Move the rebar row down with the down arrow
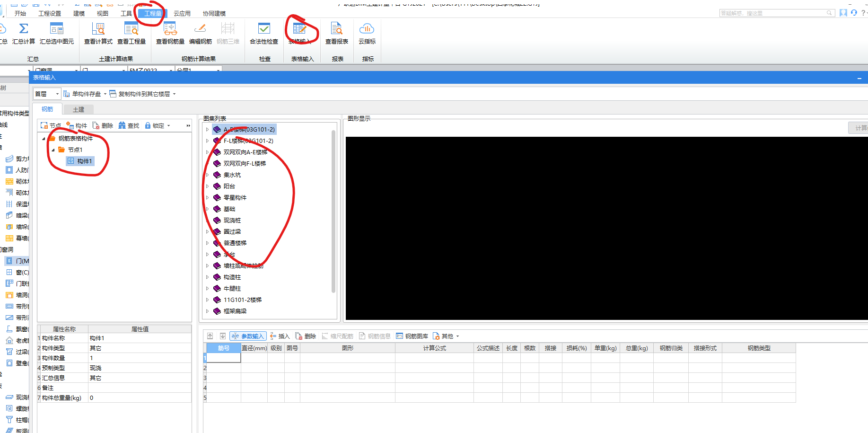This screenshot has height=433, width=868. tap(223, 336)
